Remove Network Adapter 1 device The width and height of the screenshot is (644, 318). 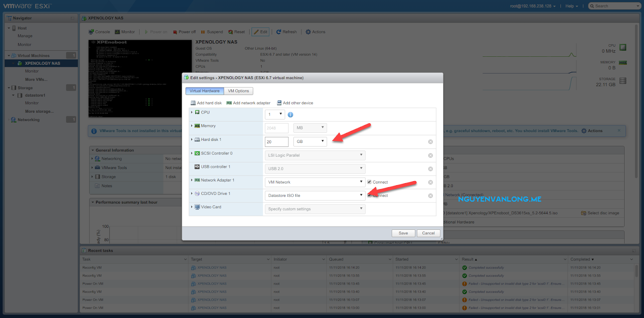pyautogui.click(x=430, y=182)
